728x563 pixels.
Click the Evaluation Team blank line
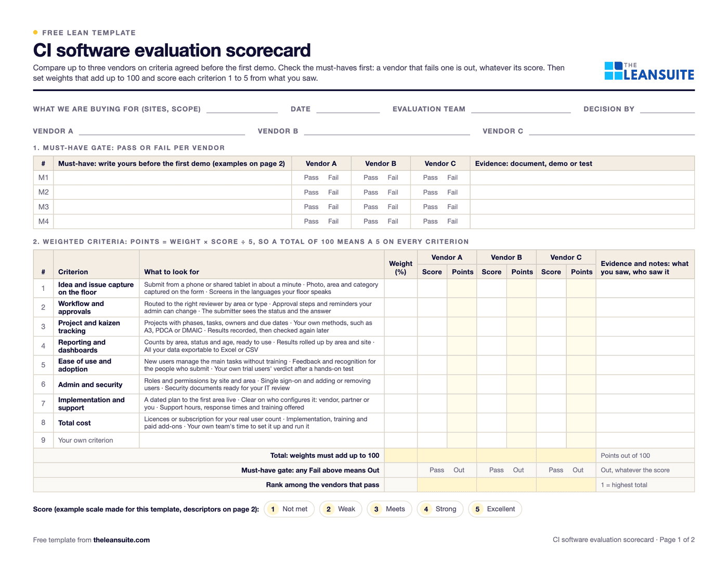[521, 109]
